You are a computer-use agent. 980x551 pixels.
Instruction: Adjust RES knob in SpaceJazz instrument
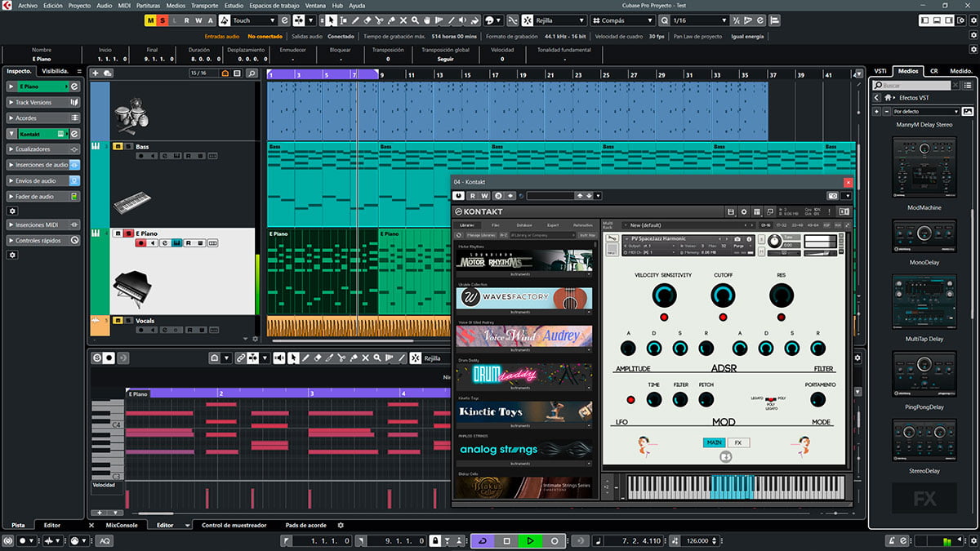[781, 295]
